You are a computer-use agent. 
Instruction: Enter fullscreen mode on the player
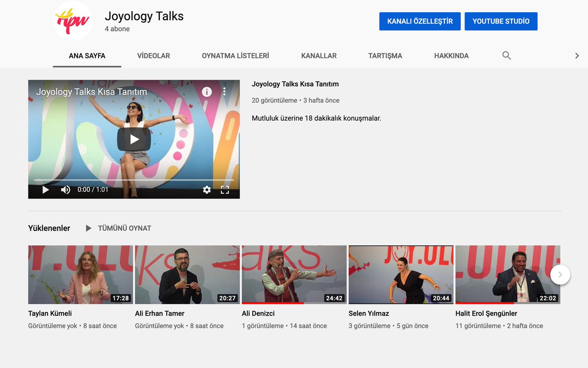[225, 190]
